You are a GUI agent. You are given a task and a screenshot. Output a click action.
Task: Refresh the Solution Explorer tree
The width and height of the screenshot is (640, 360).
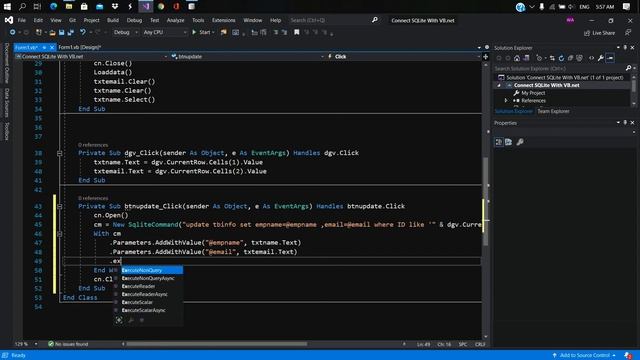[x=561, y=58]
